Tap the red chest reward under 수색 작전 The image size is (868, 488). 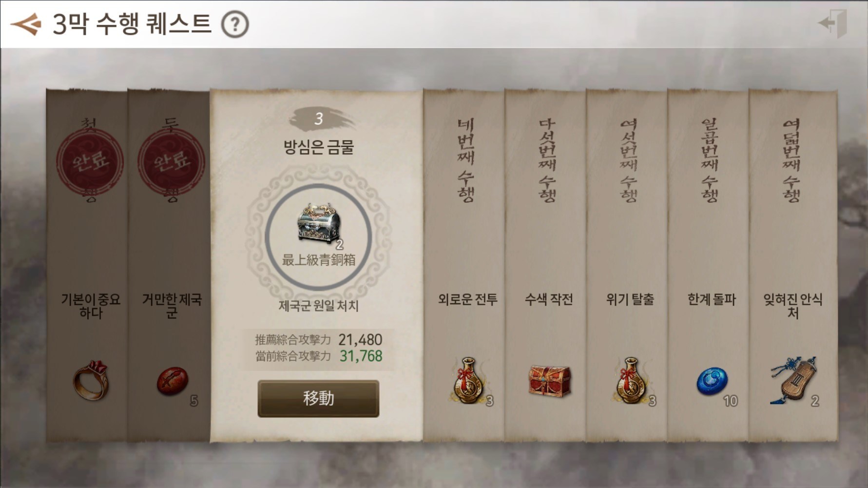tap(549, 380)
